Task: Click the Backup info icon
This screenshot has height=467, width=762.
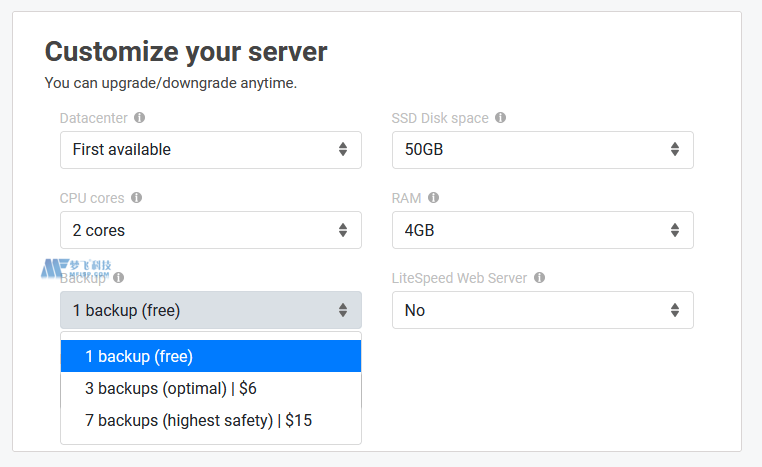Action: 119,278
